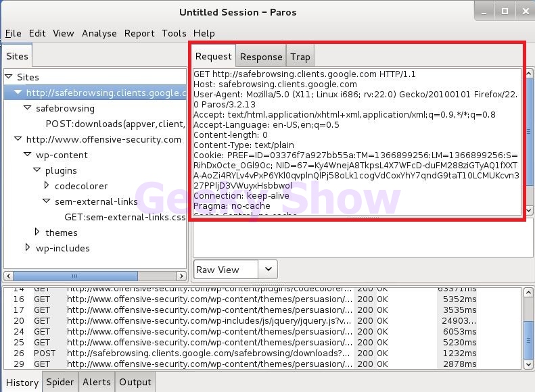Switch to the Trap tab
Image resolution: width=535 pixels, height=392 pixels.
click(x=300, y=57)
